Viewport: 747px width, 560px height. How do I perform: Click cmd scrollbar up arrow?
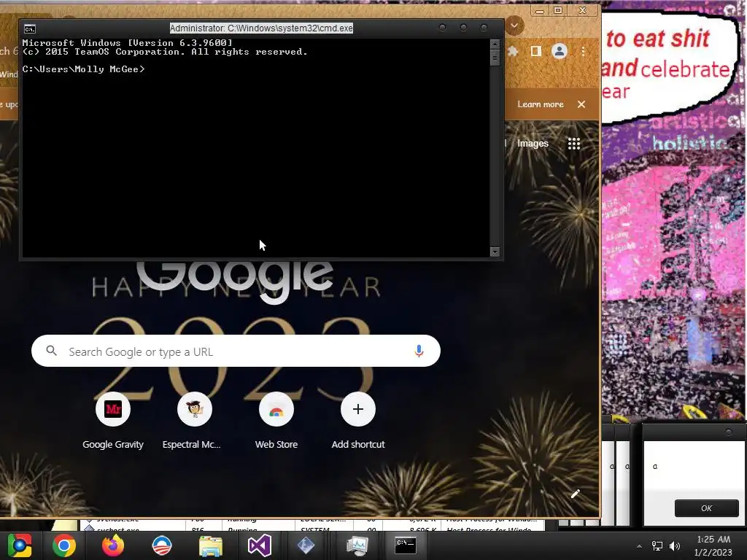click(x=495, y=44)
